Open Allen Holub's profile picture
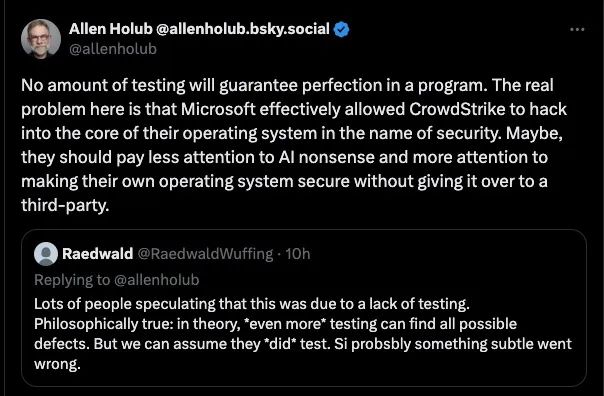604x396 pixels. (41, 39)
